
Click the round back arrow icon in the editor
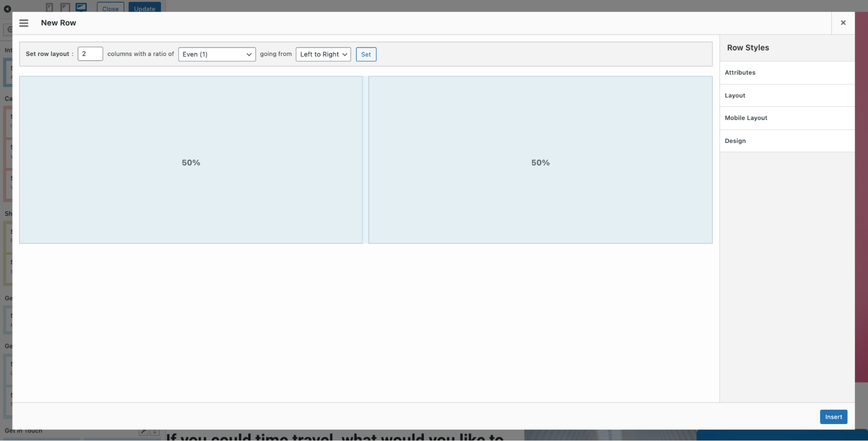point(7,9)
